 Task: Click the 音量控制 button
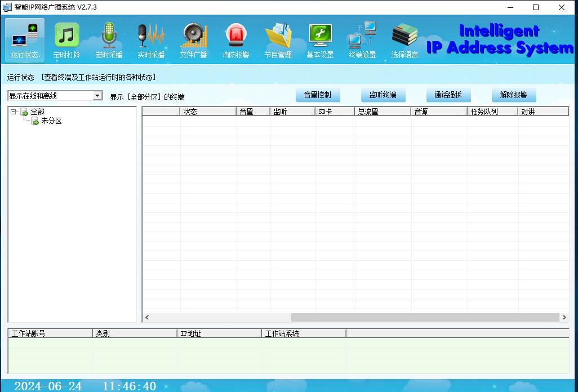tap(318, 95)
